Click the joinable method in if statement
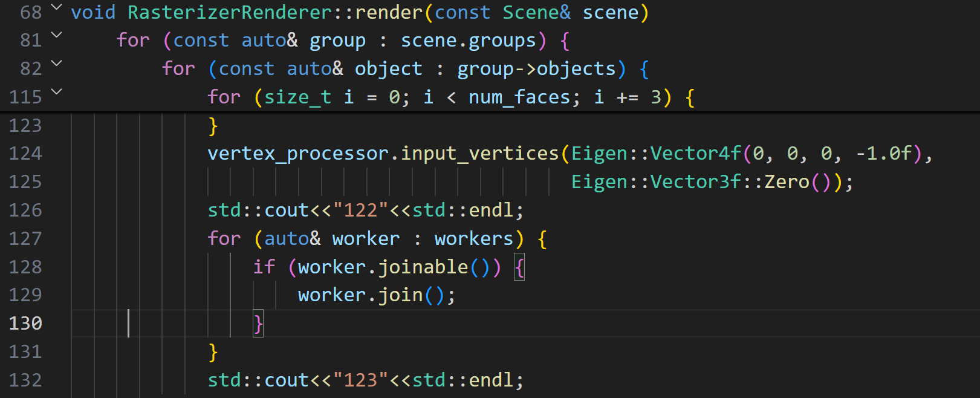Image resolution: width=980 pixels, height=398 pixels. pyautogui.click(x=423, y=267)
